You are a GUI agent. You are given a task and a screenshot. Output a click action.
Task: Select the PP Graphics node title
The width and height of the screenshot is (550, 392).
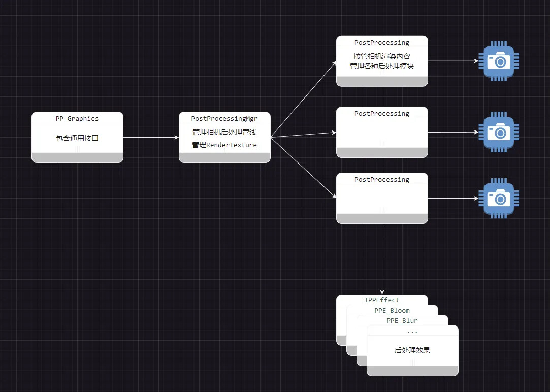(77, 118)
